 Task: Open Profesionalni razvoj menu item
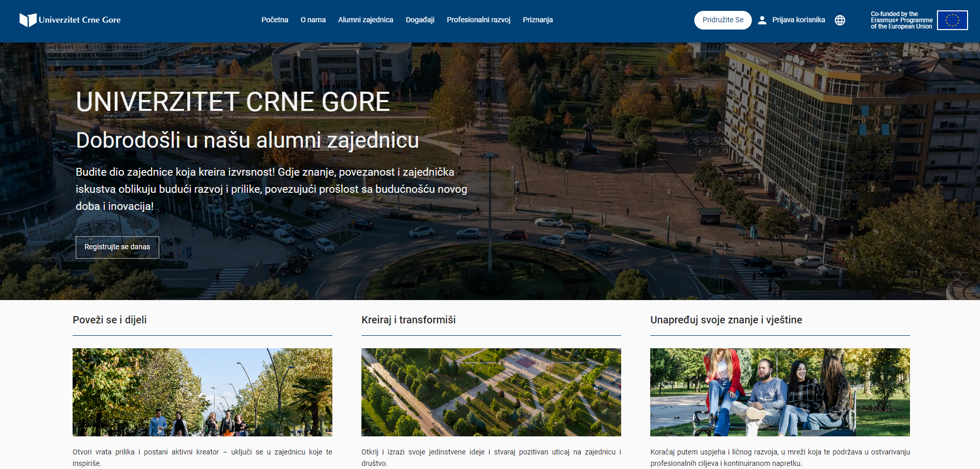[479, 20]
